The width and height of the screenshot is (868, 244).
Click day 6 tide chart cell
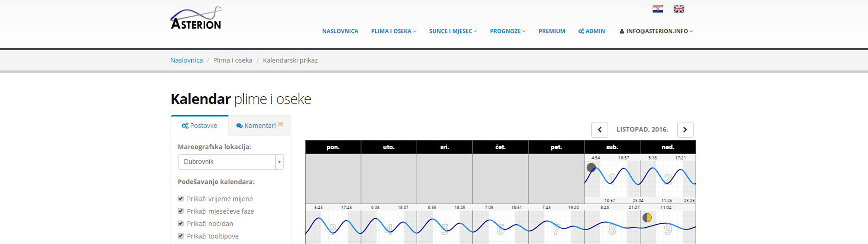coord(500,224)
